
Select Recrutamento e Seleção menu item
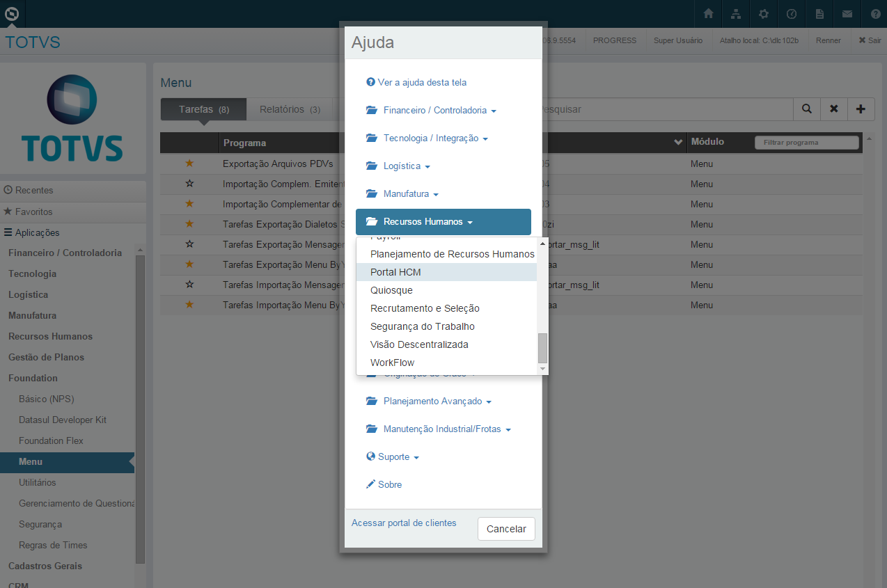point(446,308)
